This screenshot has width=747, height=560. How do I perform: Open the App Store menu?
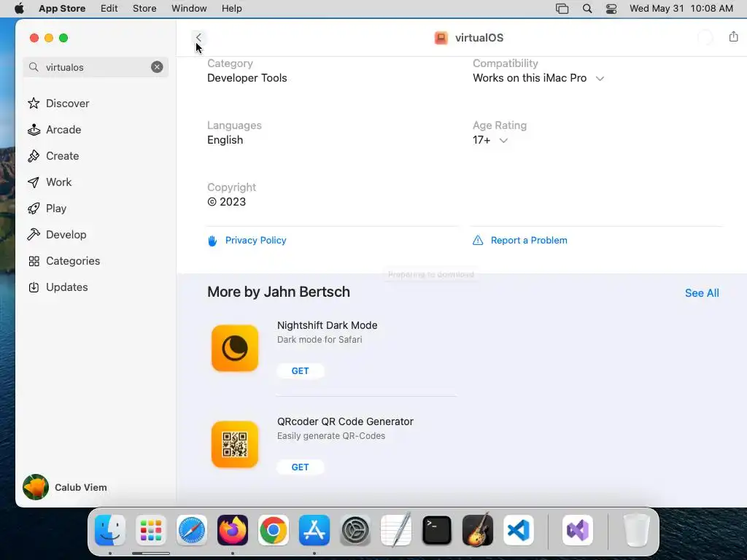(62, 9)
